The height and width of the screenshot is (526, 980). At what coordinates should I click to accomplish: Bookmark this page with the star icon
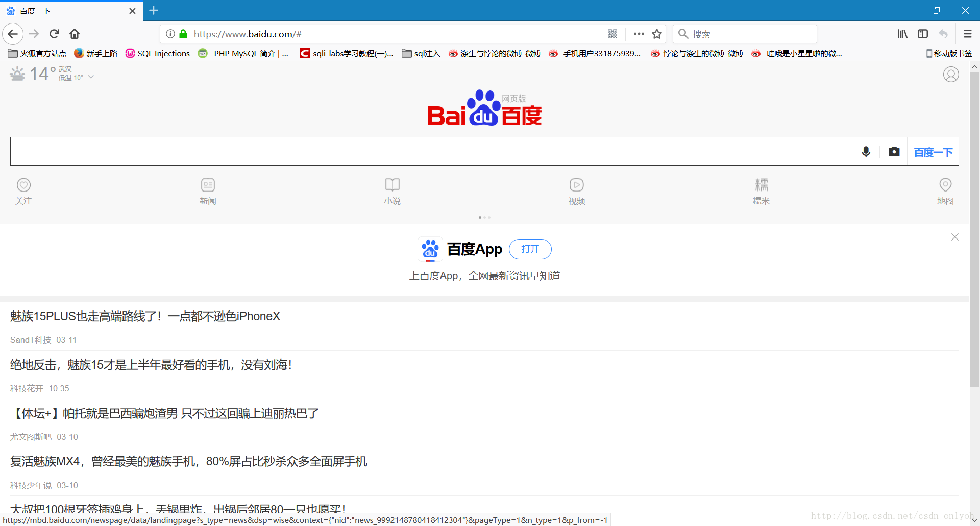(657, 34)
